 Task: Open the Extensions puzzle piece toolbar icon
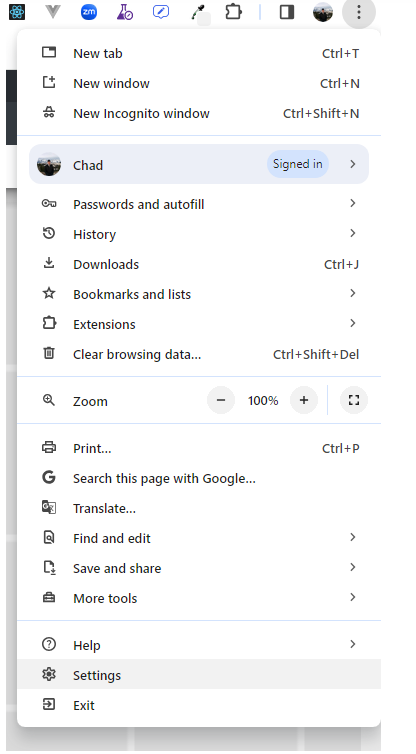coord(233,12)
